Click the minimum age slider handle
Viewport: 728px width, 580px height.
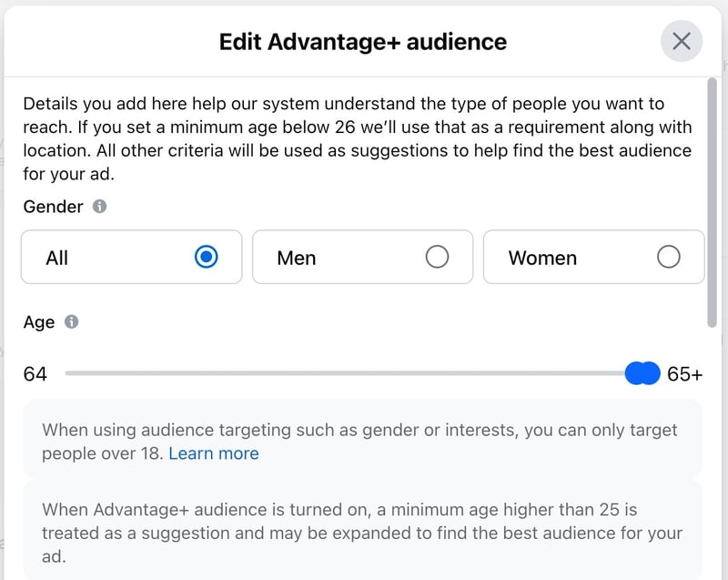coord(634,373)
